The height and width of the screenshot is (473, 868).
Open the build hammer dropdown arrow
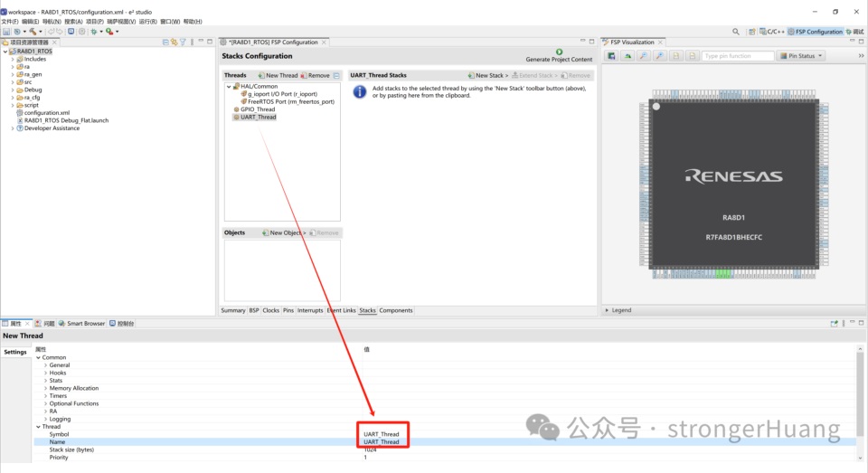pos(40,32)
